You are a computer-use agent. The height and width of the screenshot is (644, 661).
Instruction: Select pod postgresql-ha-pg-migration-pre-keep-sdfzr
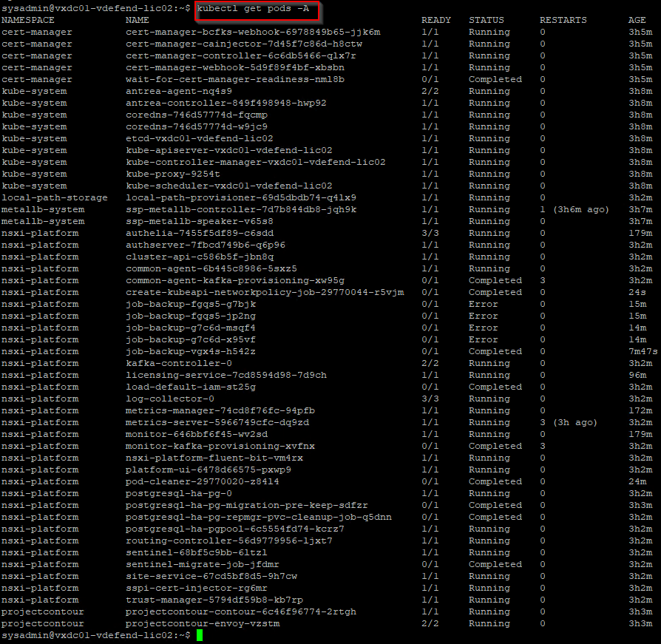pyautogui.click(x=247, y=505)
